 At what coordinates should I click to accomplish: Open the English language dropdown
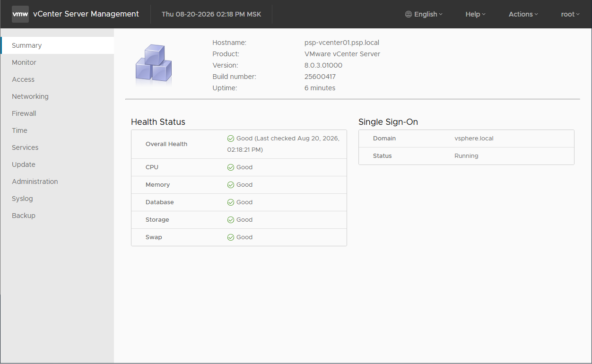click(x=424, y=14)
